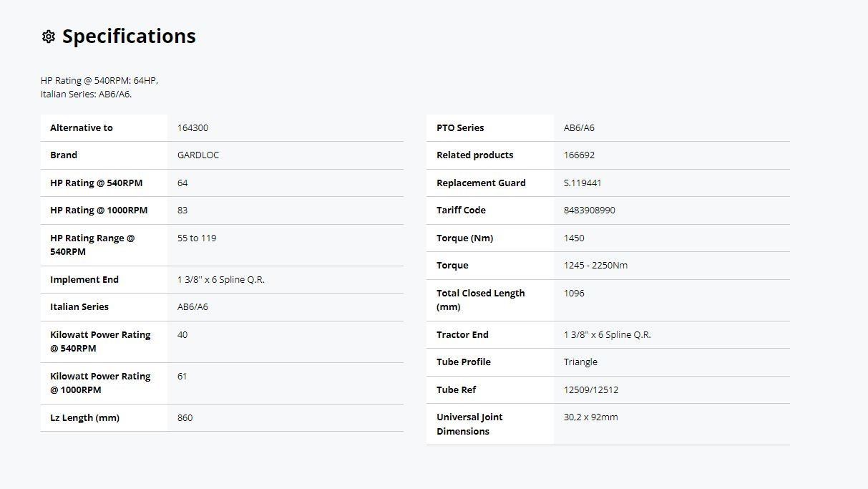Click the gear icon beside Specifications
Image resolution: width=868 pixels, height=489 pixels.
(x=49, y=37)
